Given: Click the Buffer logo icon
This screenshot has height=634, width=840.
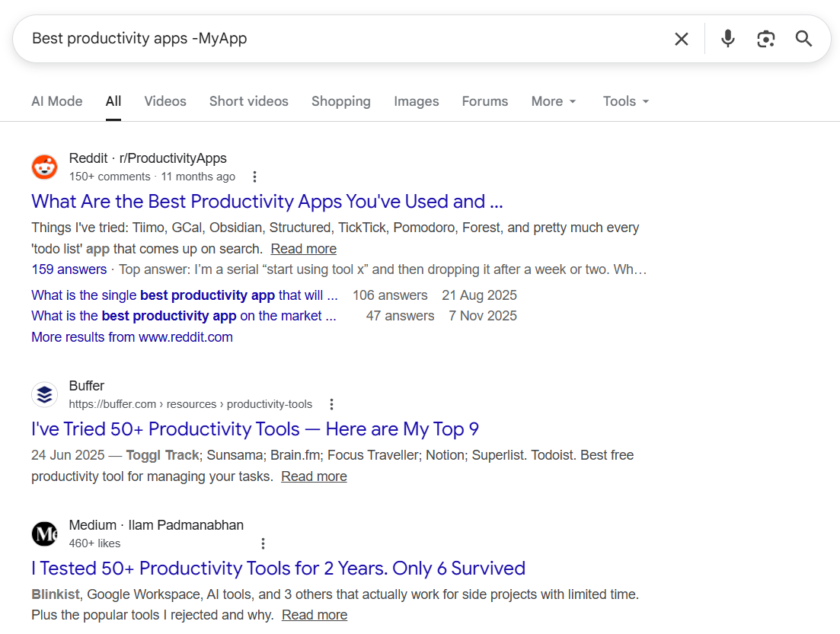Looking at the screenshot, I should [x=44, y=394].
